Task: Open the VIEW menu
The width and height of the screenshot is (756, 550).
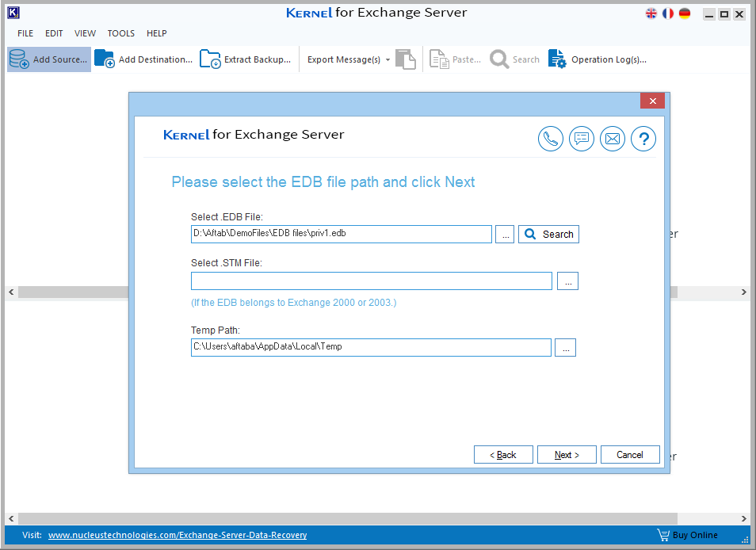Action: pyautogui.click(x=85, y=33)
